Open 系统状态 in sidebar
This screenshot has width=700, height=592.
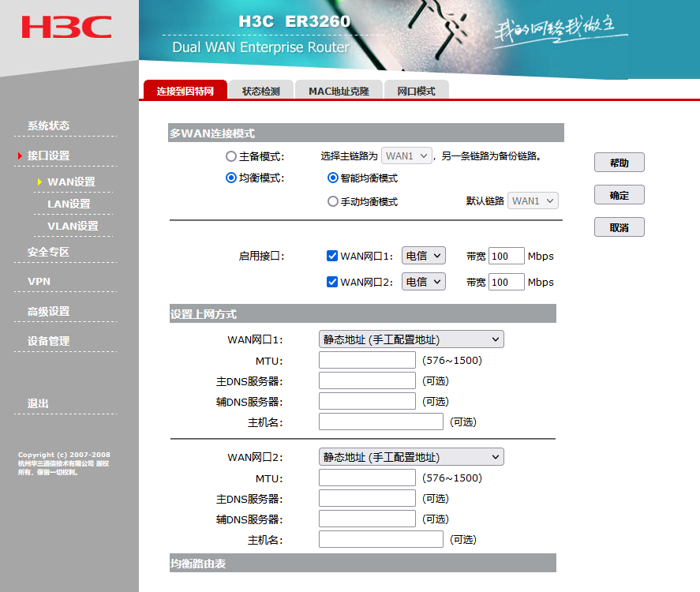point(49,126)
